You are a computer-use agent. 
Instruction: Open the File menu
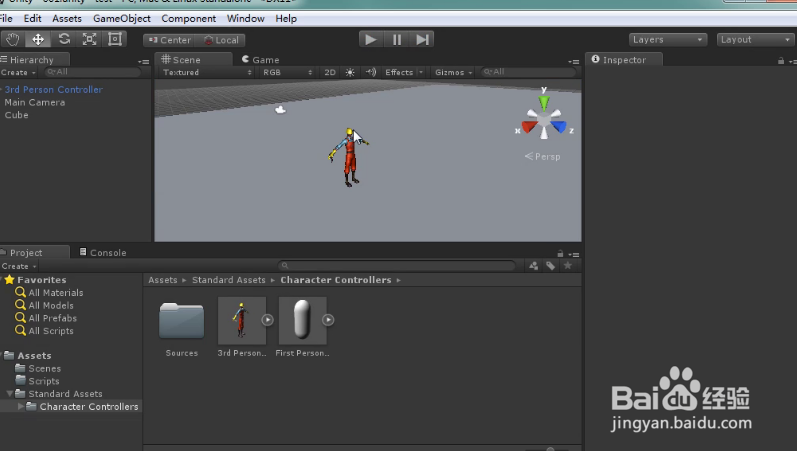[6, 18]
